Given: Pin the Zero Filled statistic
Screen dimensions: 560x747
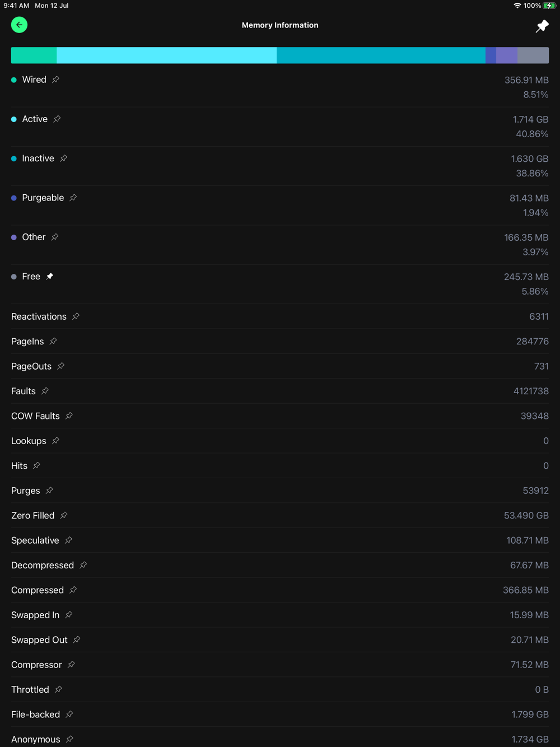Looking at the screenshot, I should [64, 515].
